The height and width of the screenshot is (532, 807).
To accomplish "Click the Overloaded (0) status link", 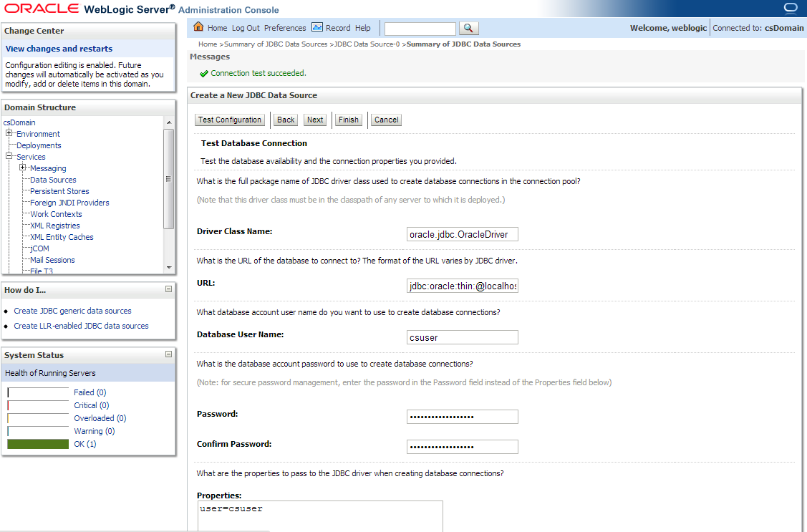I will coord(100,418).
